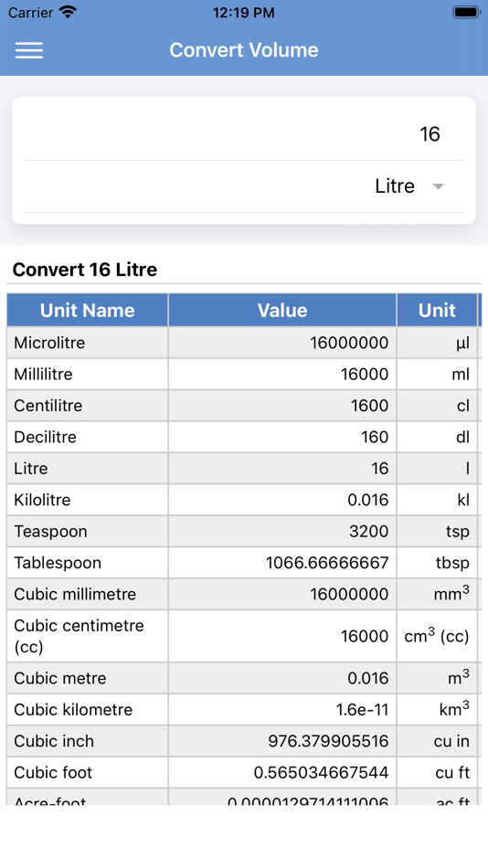
Task: Open the Litre unit dropdown
Action: pyautogui.click(x=244, y=186)
